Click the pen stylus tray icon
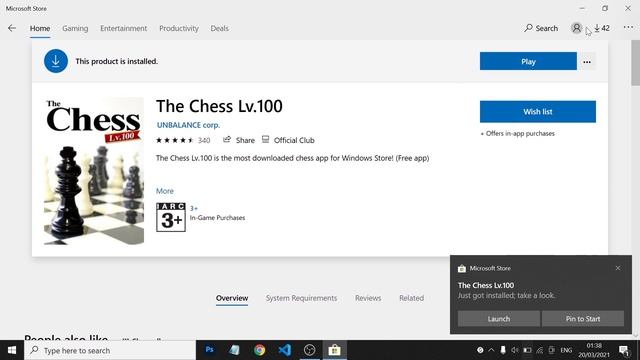This screenshot has width=640, height=360. (503, 350)
